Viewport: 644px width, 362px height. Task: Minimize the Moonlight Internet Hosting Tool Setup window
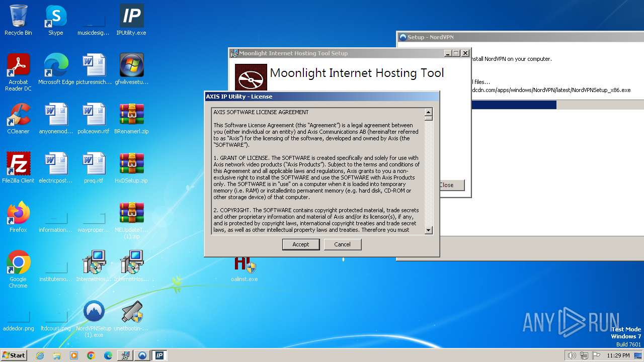[x=448, y=53]
